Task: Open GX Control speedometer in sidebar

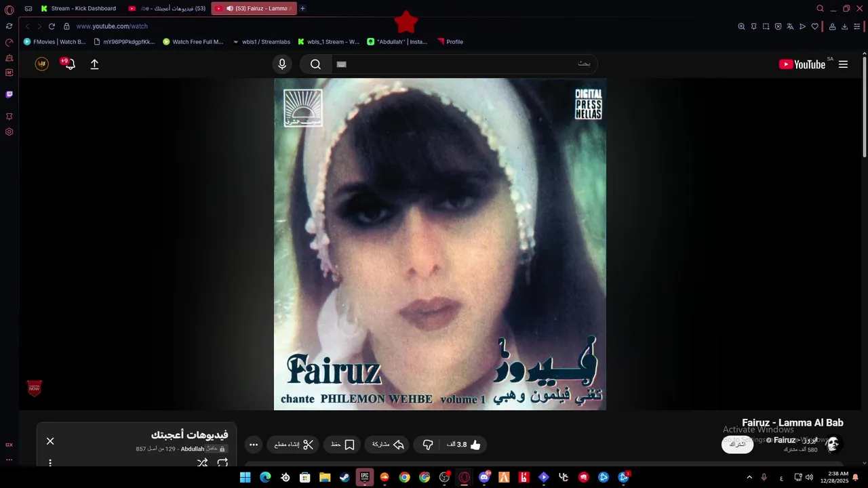Action: pyautogui.click(x=9, y=42)
